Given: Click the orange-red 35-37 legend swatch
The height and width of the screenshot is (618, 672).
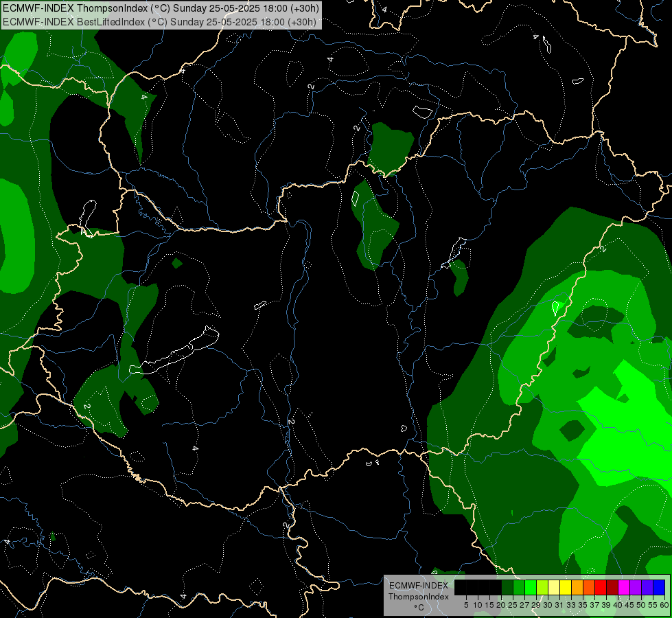Looking at the screenshot, I should click(589, 587).
